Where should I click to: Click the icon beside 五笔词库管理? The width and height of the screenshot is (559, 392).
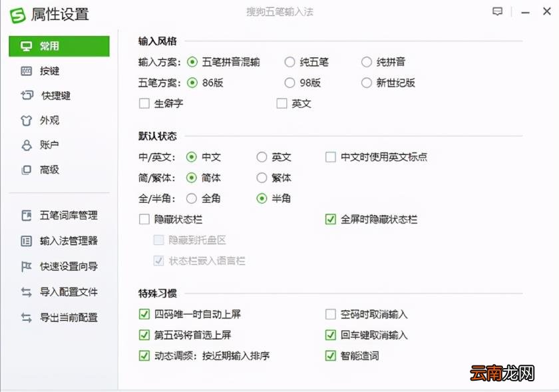27,216
